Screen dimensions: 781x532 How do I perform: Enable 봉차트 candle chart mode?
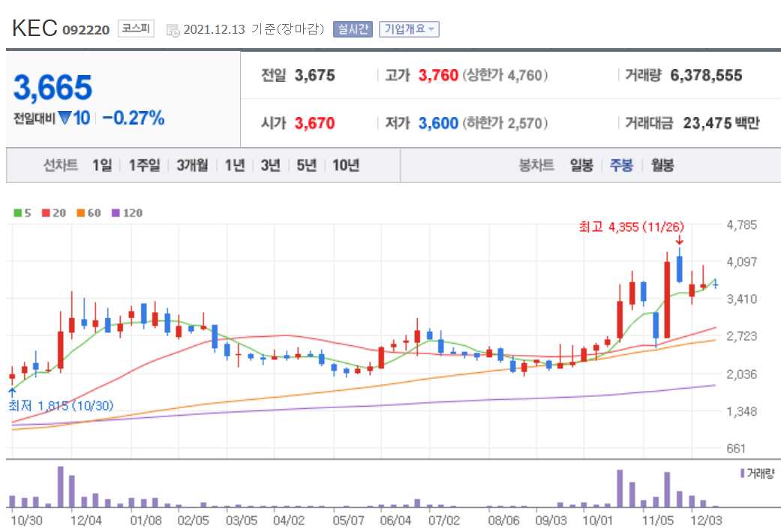click(x=536, y=165)
